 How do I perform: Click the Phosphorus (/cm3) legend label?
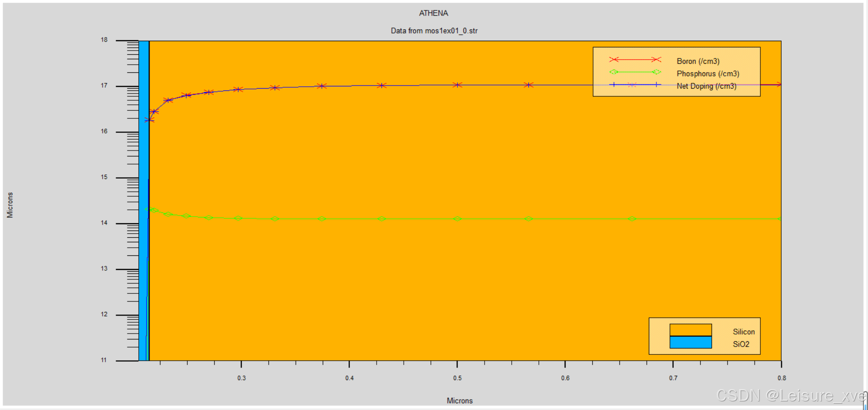[x=708, y=74]
